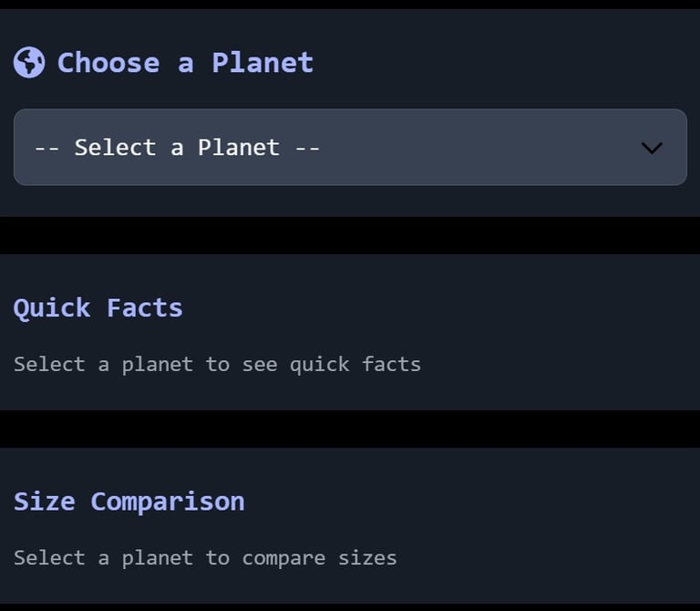Click empty space right of Quick Facts heading
The height and width of the screenshot is (611, 700).
tap(437, 308)
